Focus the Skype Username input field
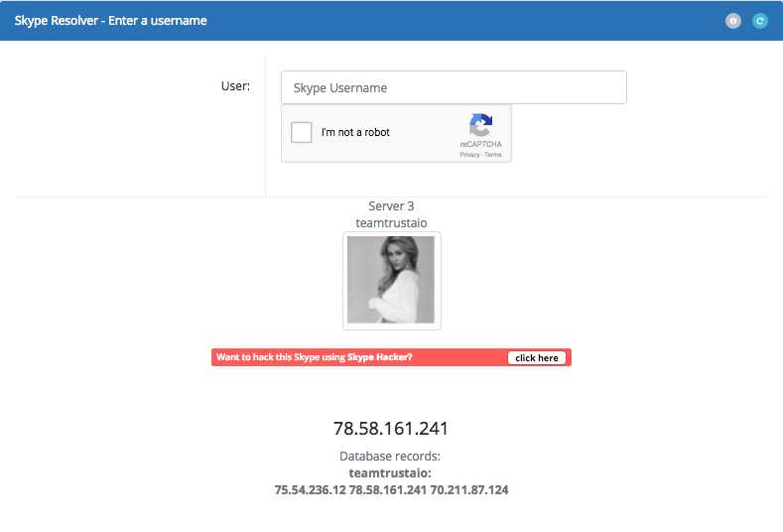This screenshot has height=532, width=783. (x=454, y=87)
